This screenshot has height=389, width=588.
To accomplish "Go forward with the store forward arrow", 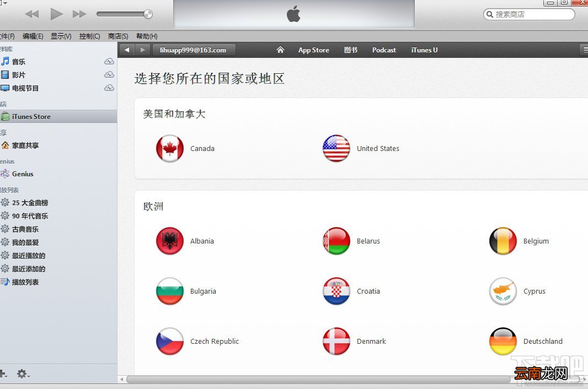I will [142, 50].
